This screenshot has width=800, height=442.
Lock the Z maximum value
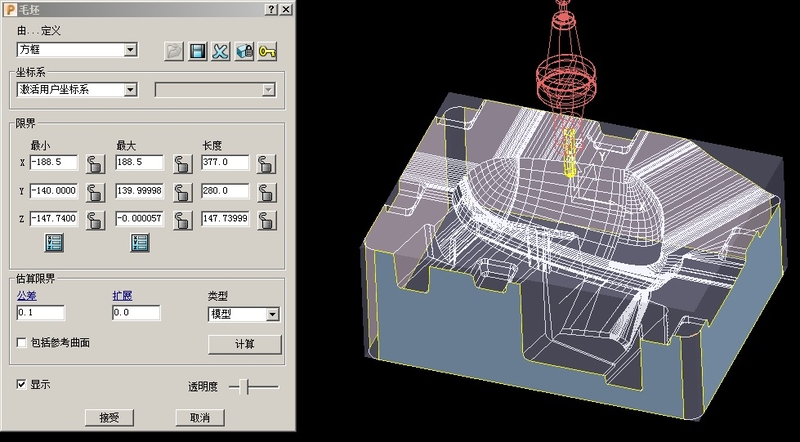pos(183,220)
